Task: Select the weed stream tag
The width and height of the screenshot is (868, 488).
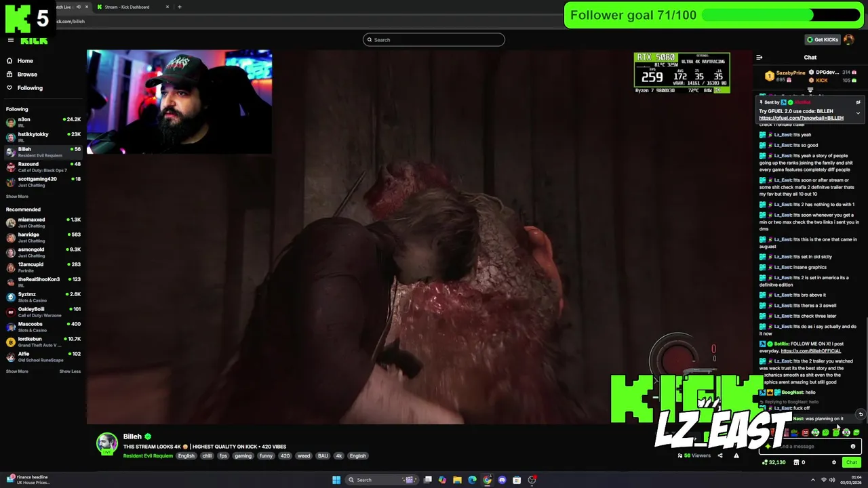Action: (x=304, y=456)
